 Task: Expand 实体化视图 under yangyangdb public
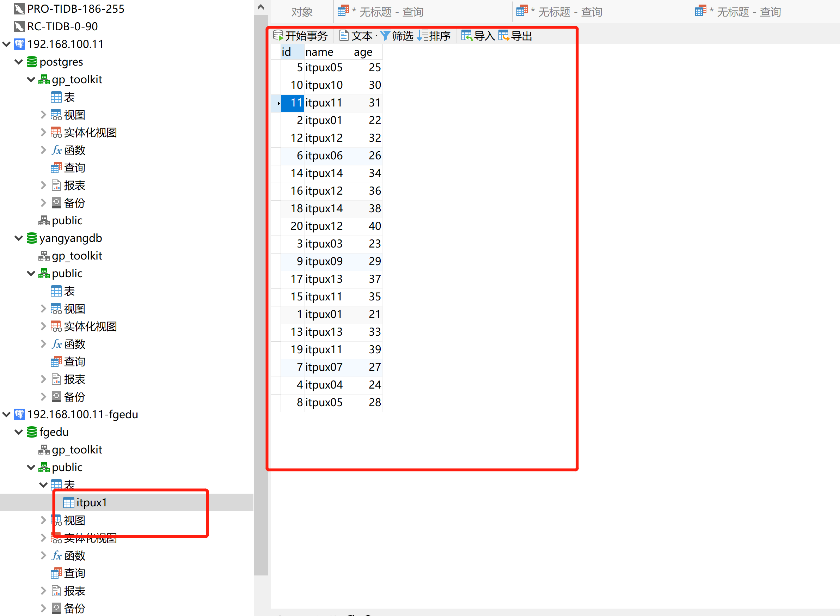click(43, 326)
